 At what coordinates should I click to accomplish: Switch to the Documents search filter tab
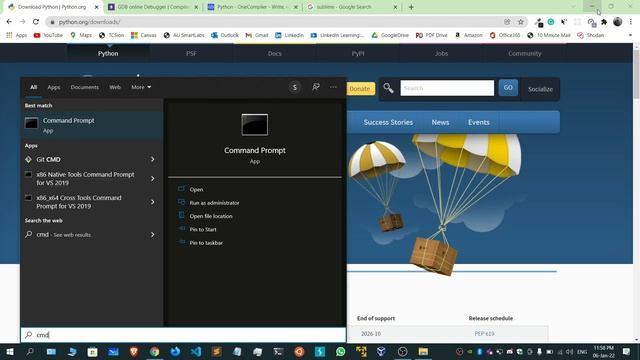tap(84, 87)
